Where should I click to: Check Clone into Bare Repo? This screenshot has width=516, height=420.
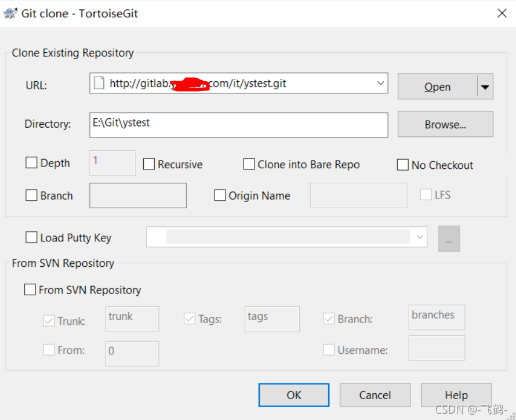coord(249,164)
